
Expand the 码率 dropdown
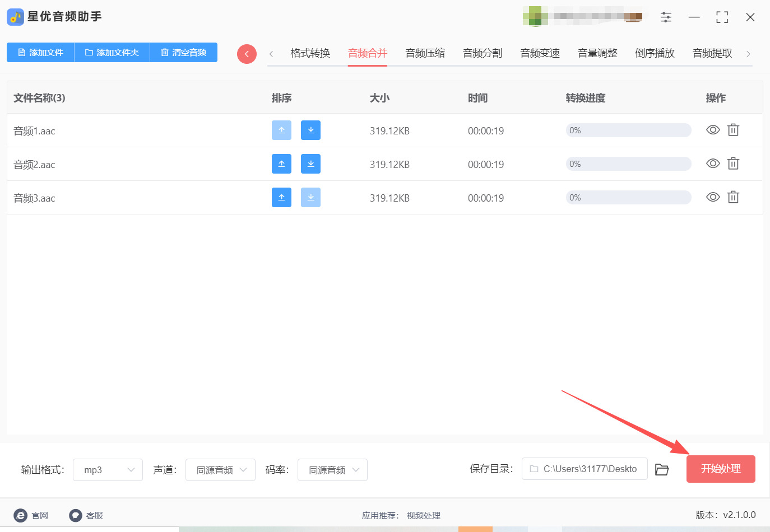coord(332,470)
